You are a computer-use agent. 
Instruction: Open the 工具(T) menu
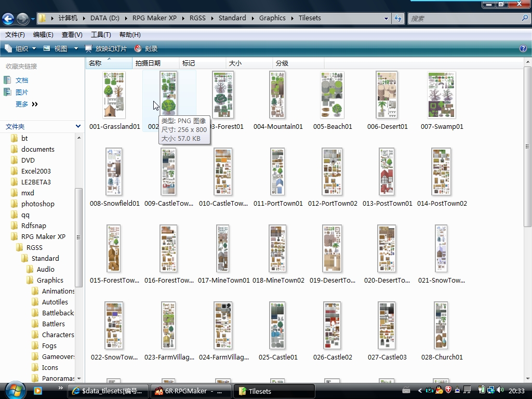(101, 35)
